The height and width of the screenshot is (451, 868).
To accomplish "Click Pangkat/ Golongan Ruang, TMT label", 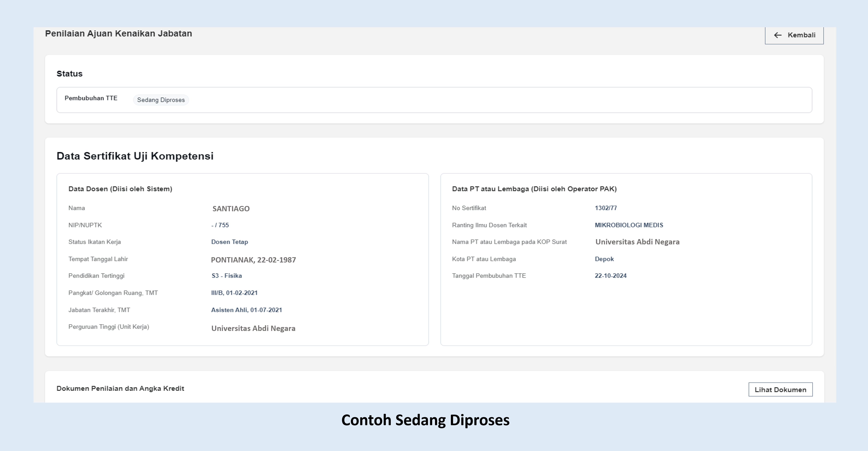I will 113,293.
